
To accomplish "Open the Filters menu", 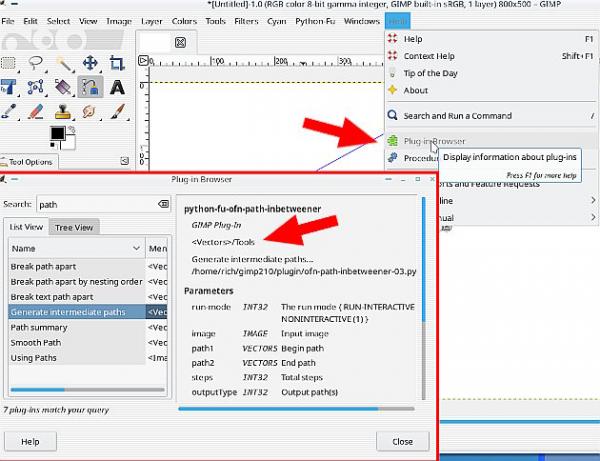I will click(x=246, y=21).
